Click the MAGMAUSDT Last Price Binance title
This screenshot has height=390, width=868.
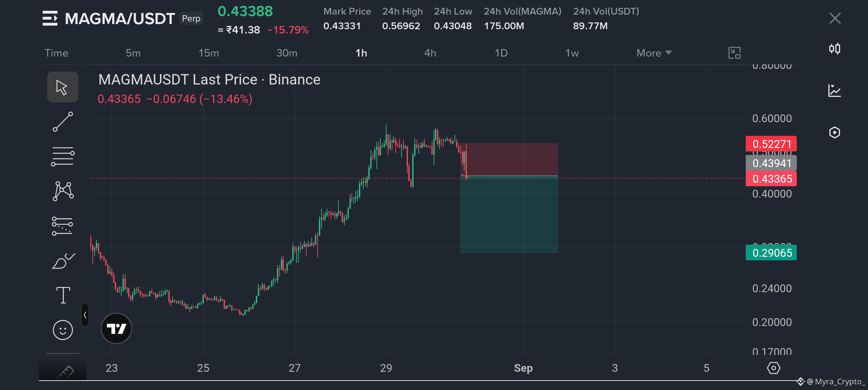click(x=209, y=80)
